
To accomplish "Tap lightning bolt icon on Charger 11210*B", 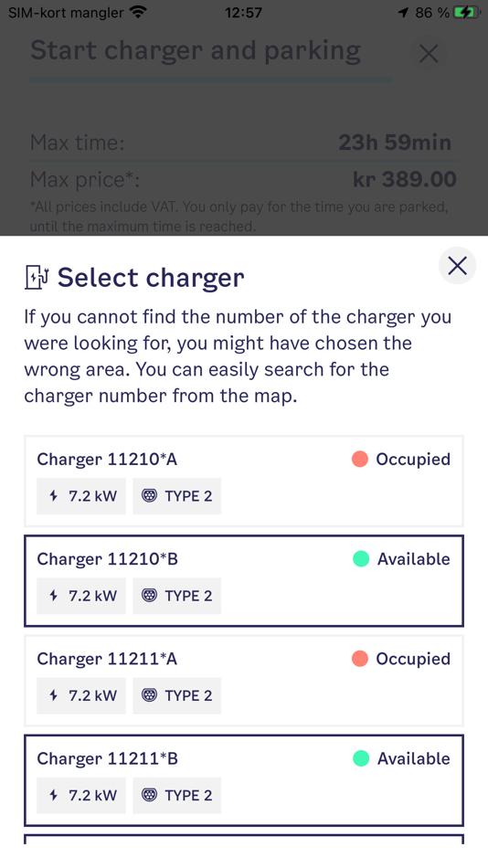I will pos(54,595).
